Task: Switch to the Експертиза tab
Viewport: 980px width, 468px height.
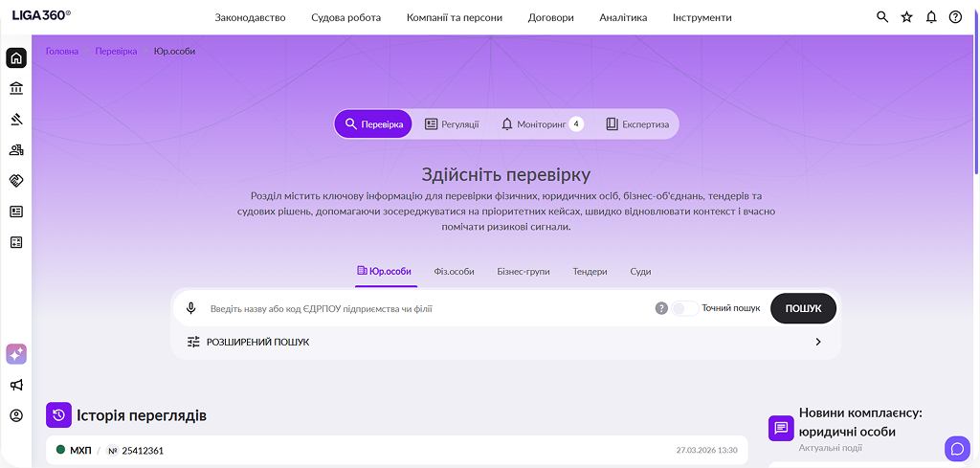Action: [637, 124]
